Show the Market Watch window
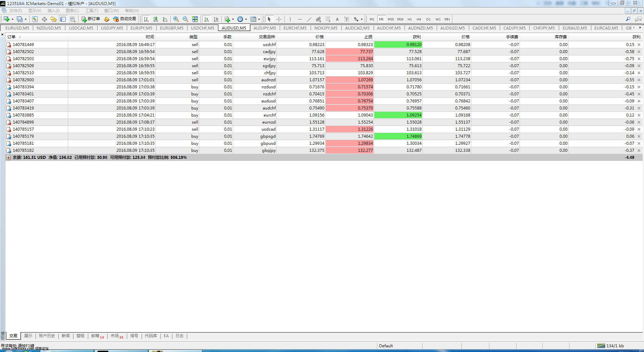 coord(35,19)
